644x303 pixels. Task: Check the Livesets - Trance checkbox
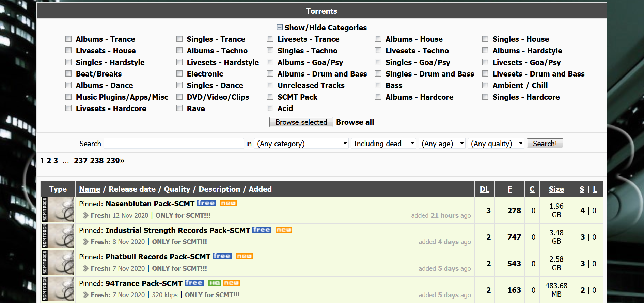270,39
